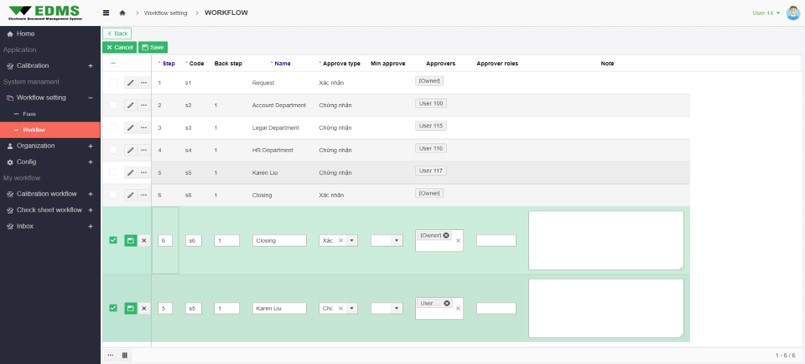This screenshot has height=364, width=805.
Task: Open more options for Closing row
Action: click(x=144, y=195)
